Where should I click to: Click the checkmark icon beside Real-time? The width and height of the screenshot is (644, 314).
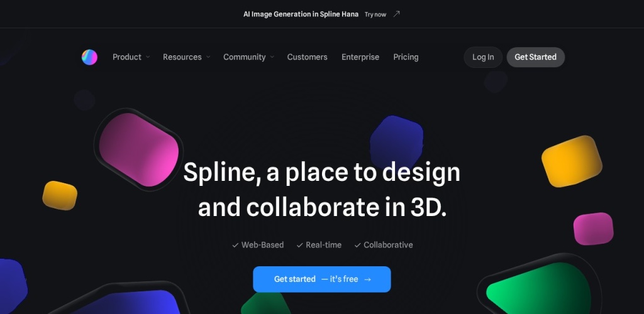pyautogui.click(x=300, y=245)
